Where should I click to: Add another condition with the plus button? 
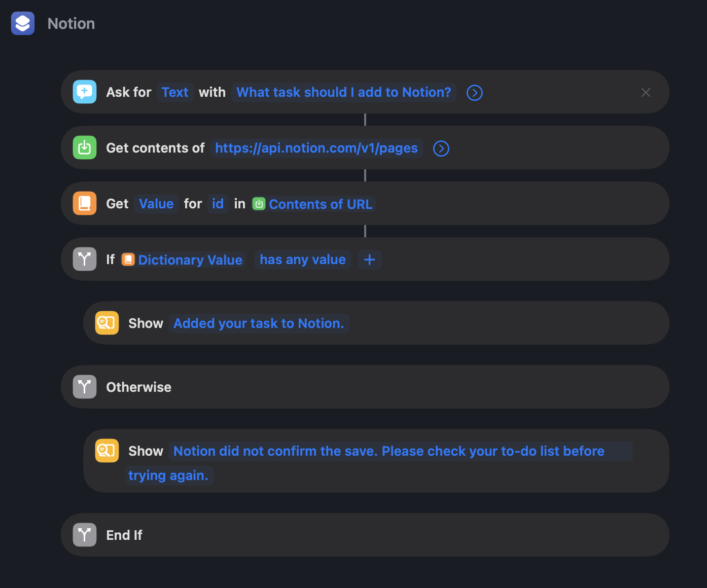click(x=370, y=260)
